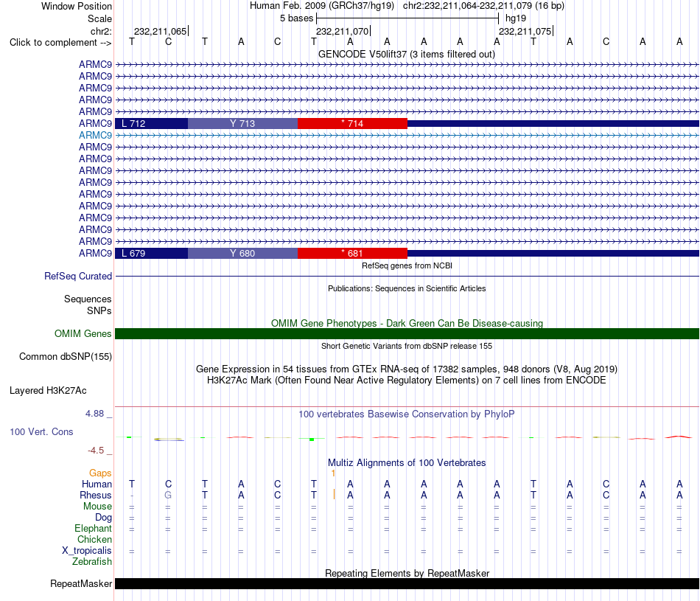Click the Y 713 codon block

(242, 123)
